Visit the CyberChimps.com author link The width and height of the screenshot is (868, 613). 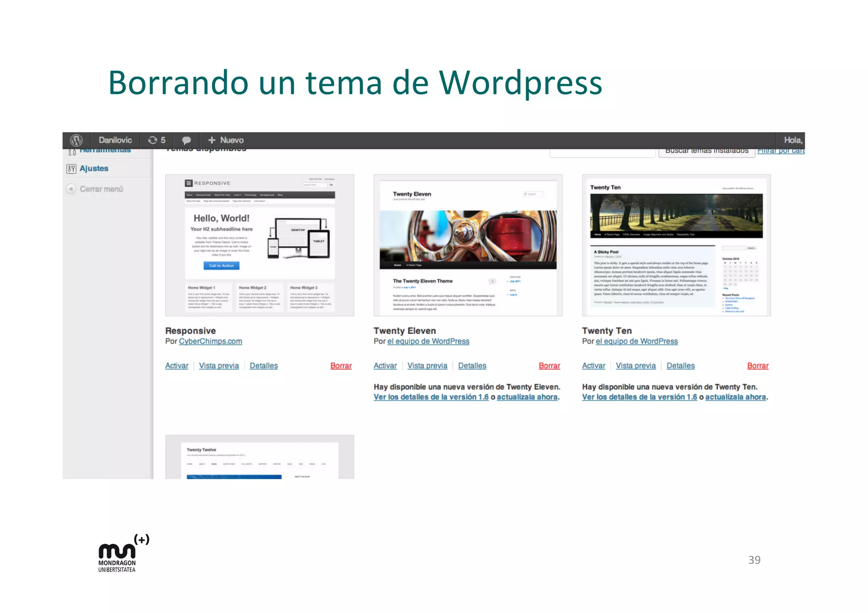pos(210,341)
